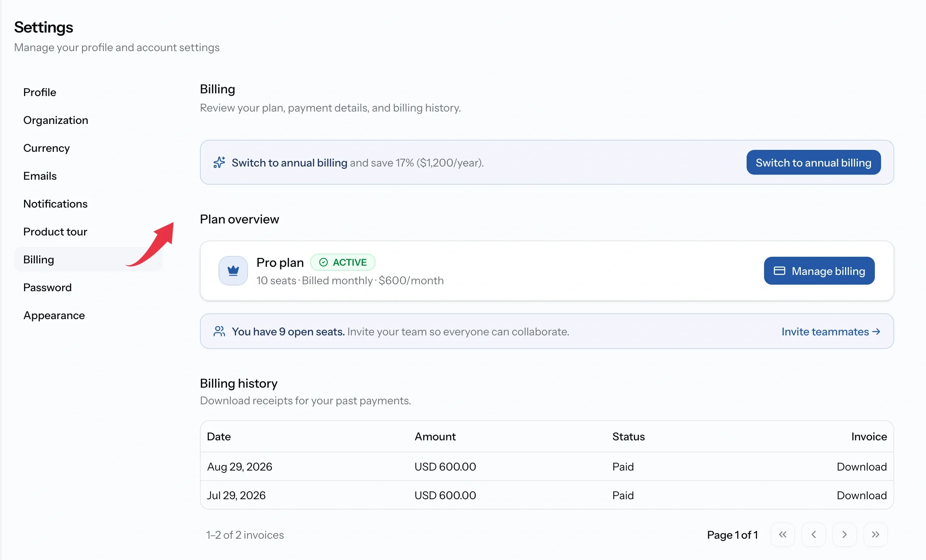Go to previous invoices page
This screenshot has width=926, height=560.
pos(814,534)
